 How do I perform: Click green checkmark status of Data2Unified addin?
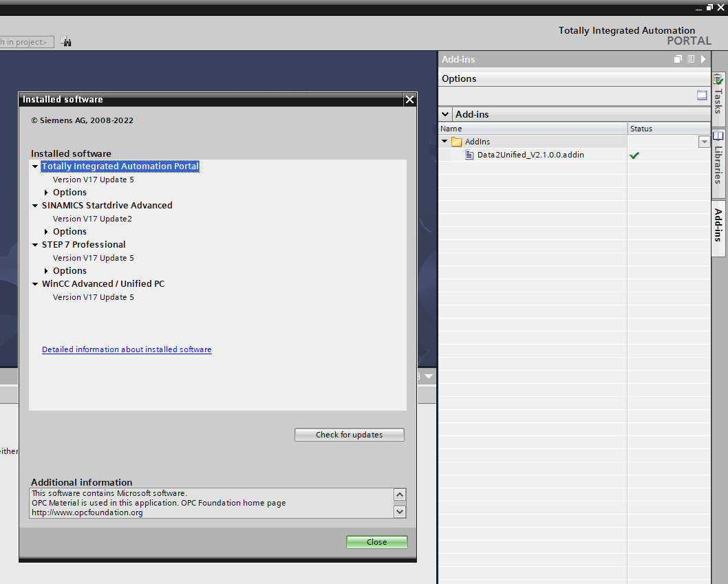click(634, 155)
